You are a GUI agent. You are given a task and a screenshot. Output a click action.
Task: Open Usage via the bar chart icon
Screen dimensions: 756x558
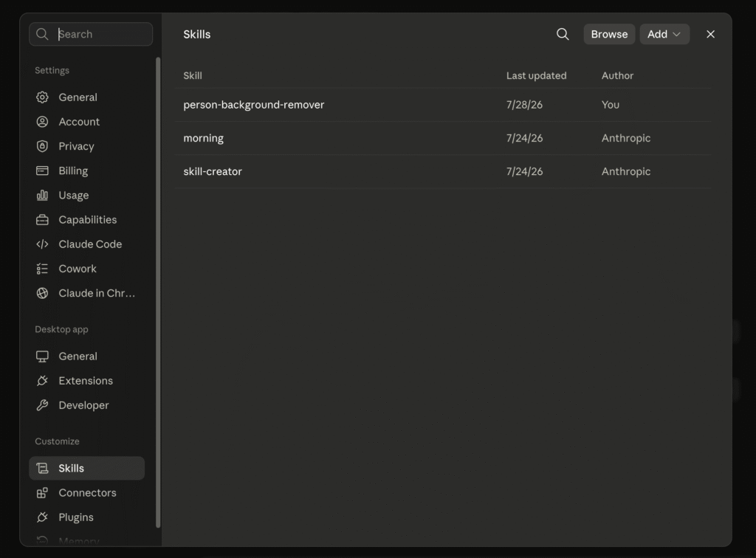point(42,195)
